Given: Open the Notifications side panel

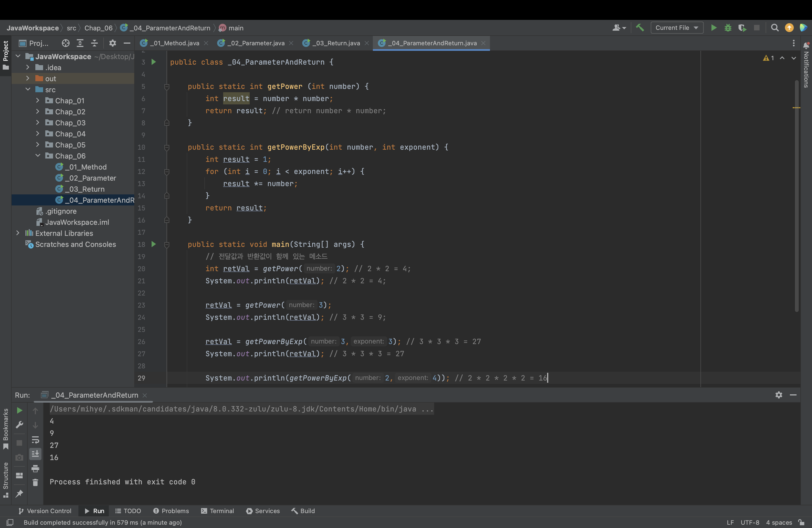Looking at the screenshot, I should tap(806, 65).
